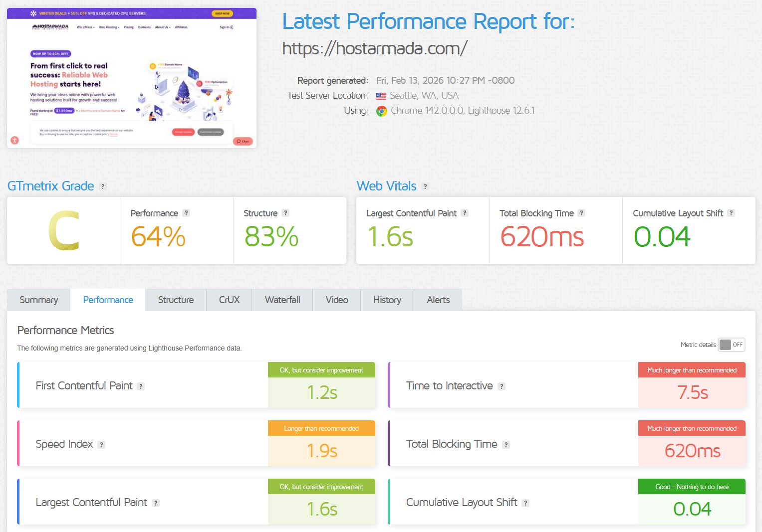
Task: Open First Contentful Paint metric help
Action: point(141,386)
